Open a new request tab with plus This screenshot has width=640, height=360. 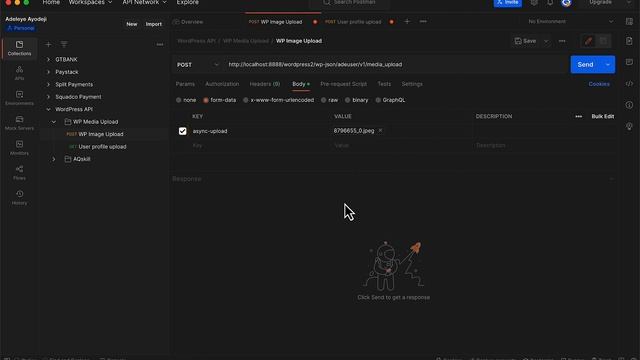click(407, 21)
